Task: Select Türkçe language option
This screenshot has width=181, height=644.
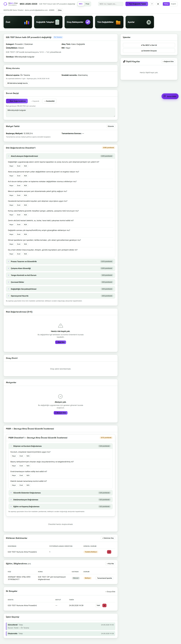Action: tap(166, 4)
